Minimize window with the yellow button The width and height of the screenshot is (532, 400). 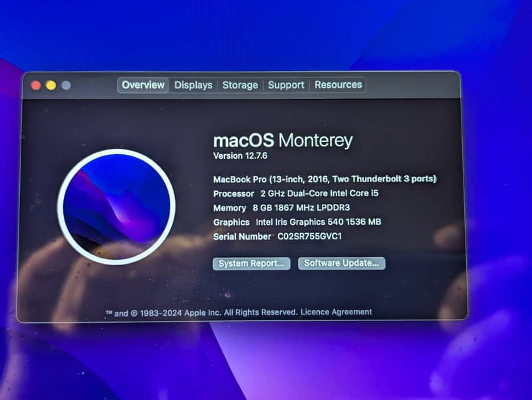(51, 85)
